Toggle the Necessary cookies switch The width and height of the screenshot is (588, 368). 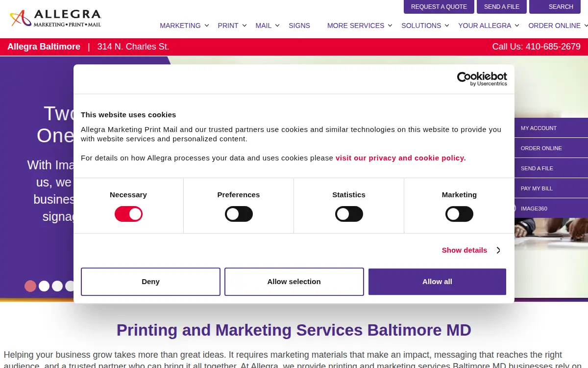(128, 214)
